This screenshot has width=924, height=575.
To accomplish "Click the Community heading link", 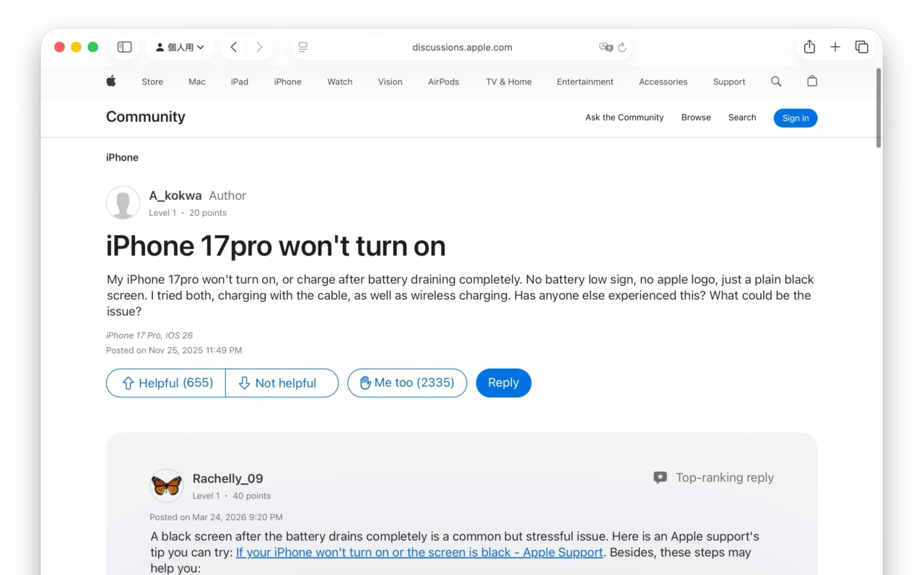I will tap(146, 117).
